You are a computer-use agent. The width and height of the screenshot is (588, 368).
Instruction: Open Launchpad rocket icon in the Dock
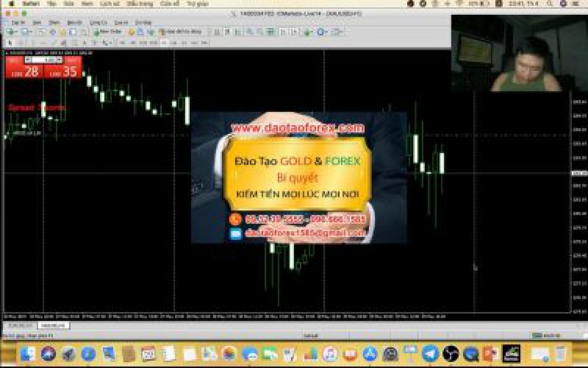[x=69, y=353]
